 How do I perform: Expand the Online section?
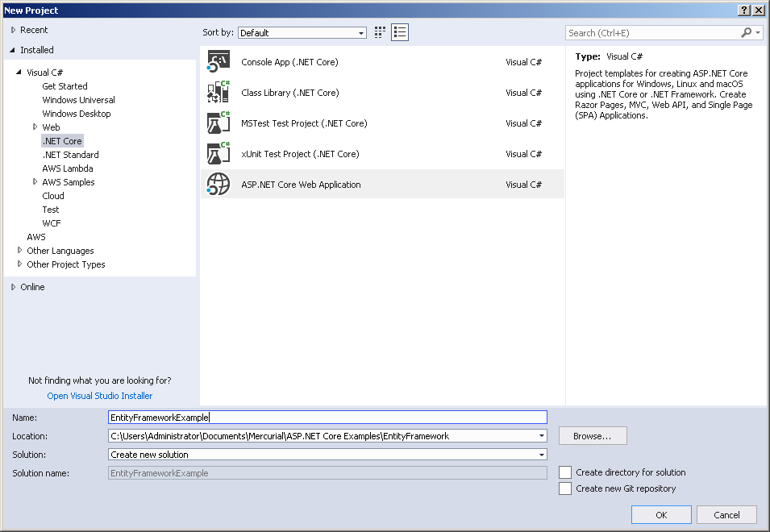pos(13,286)
